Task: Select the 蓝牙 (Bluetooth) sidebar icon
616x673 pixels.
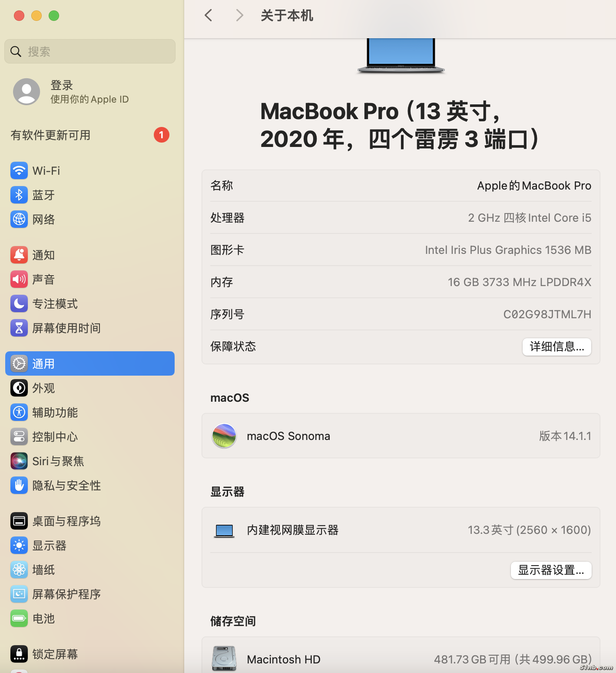Action: 19,195
